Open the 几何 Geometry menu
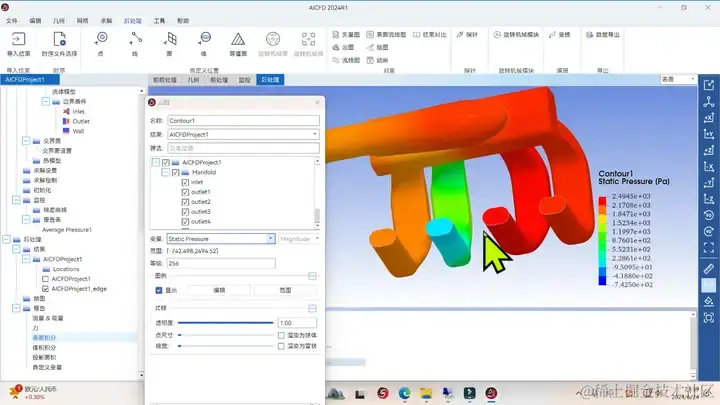Screen dimensions: 720x405 tap(59, 21)
